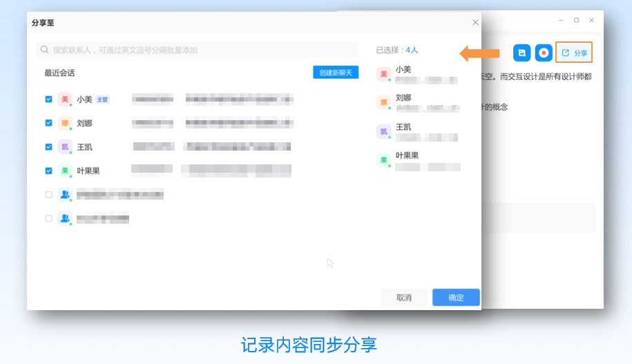Image resolution: width=632 pixels, height=364 pixels.
Task: Click the 已选择：4人 counter text
Action: (x=397, y=50)
